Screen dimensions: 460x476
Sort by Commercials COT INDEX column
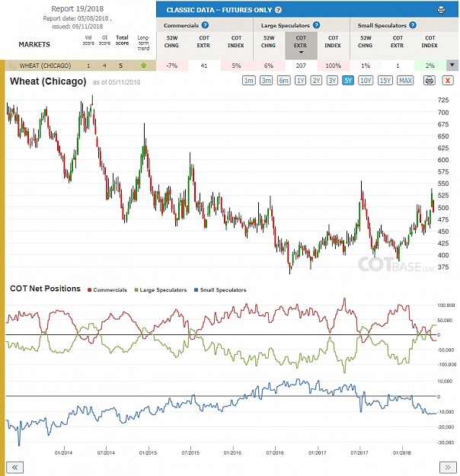[x=236, y=42]
